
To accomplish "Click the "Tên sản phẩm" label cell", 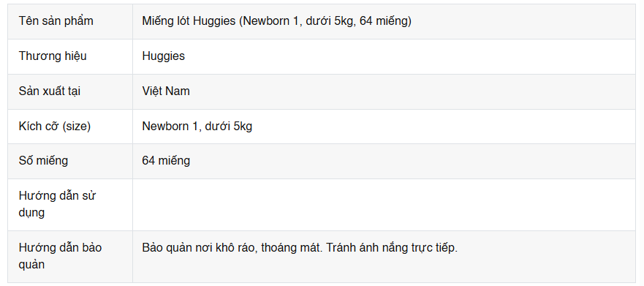I will pyautogui.click(x=70, y=21).
